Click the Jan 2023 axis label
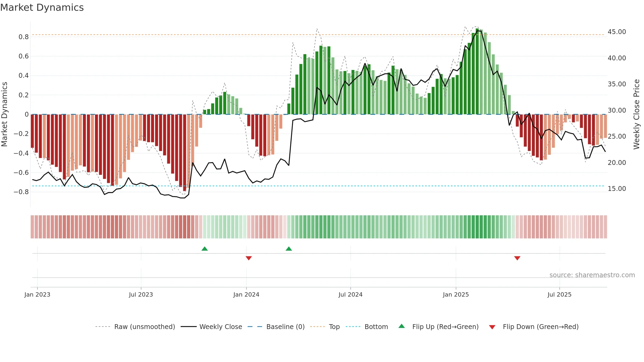 click(x=37, y=294)
